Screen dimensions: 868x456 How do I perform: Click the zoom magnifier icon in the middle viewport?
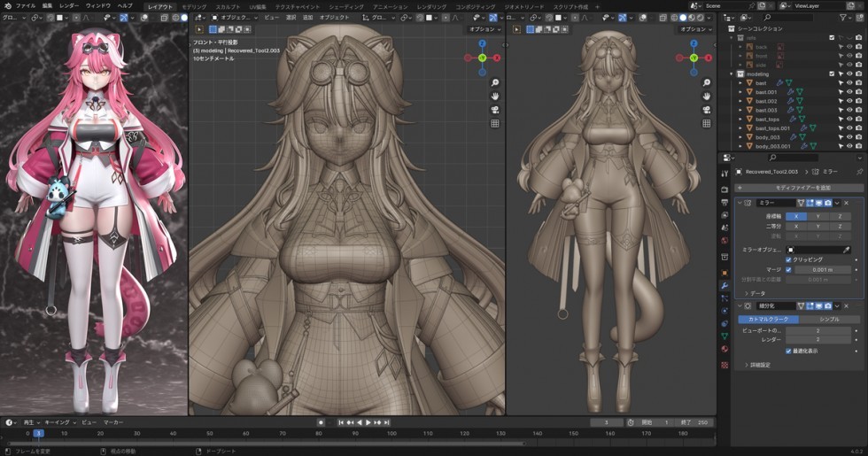pyautogui.click(x=495, y=81)
